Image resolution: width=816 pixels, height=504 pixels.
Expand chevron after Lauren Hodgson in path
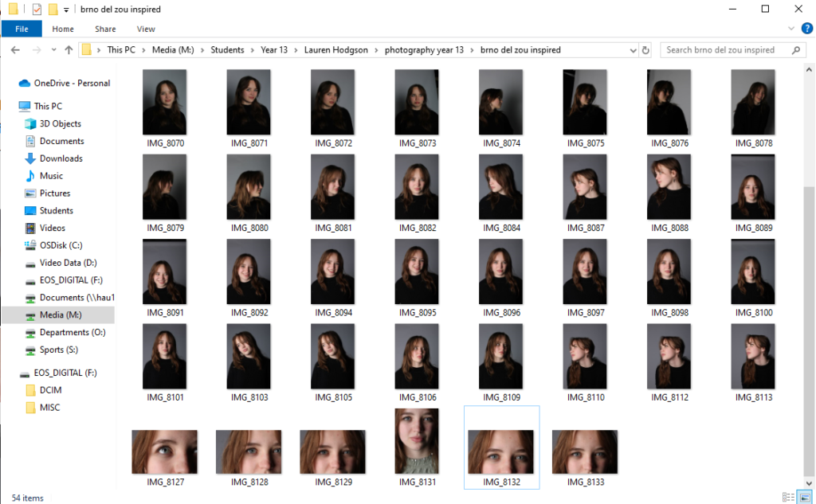click(x=376, y=50)
